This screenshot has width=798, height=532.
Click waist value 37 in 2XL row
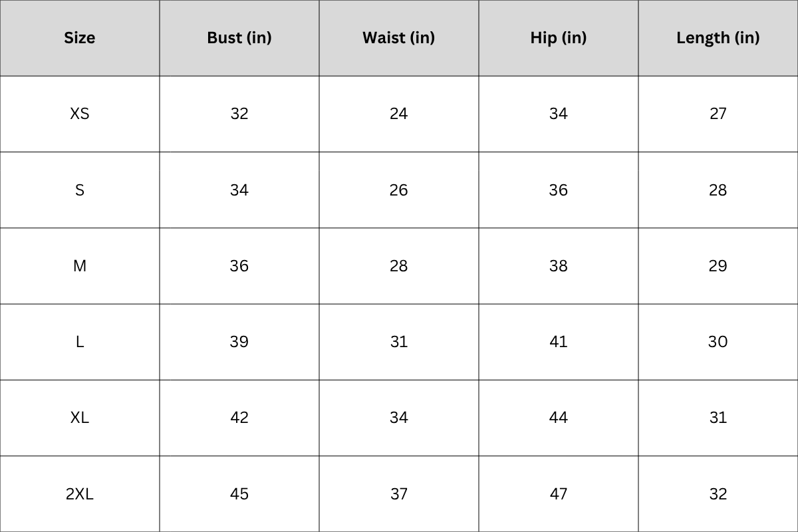pos(399,493)
